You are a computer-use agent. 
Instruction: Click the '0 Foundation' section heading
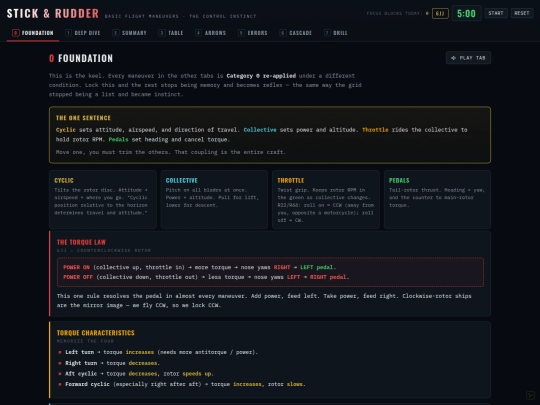(x=81, y=58)
